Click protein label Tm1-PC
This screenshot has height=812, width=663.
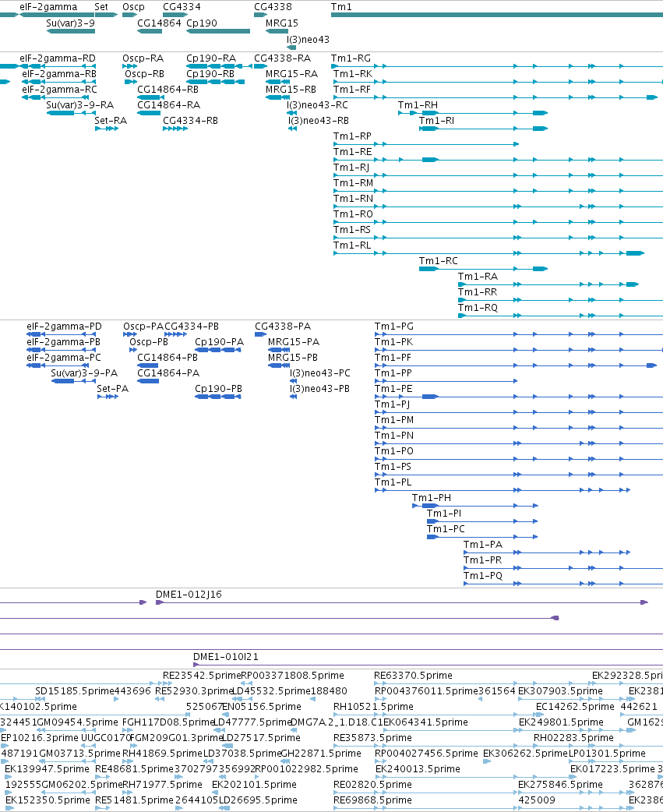coord(446,528)
